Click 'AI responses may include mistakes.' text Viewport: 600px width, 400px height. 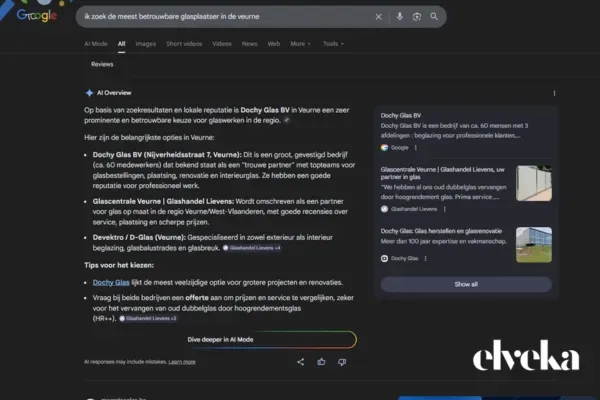126,362
